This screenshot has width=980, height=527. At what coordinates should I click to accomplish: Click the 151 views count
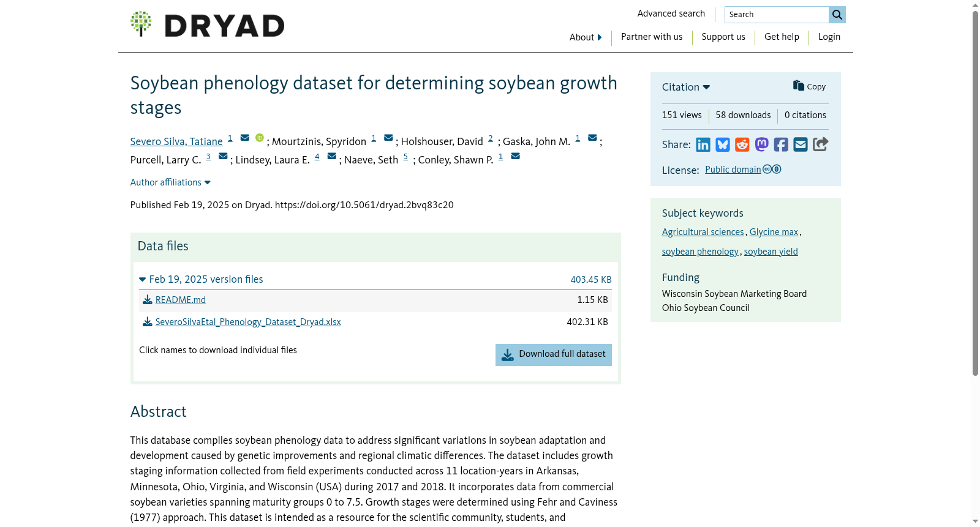682,115
